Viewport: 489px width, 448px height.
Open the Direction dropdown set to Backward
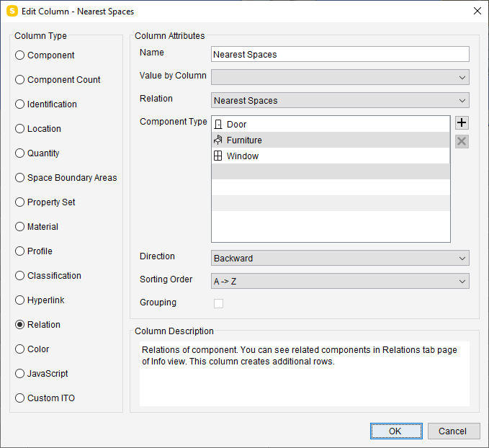340,258
